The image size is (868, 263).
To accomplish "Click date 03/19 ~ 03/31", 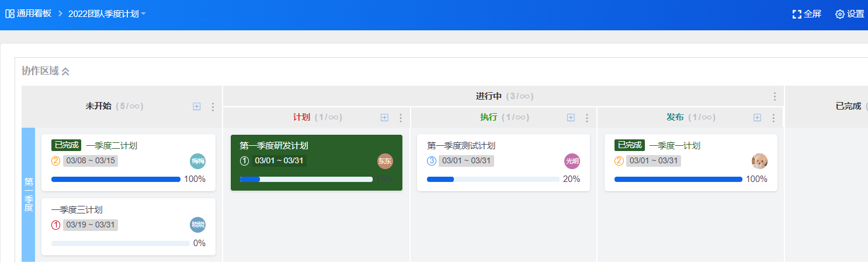I will pyautogui.click(x=91, y=225).
